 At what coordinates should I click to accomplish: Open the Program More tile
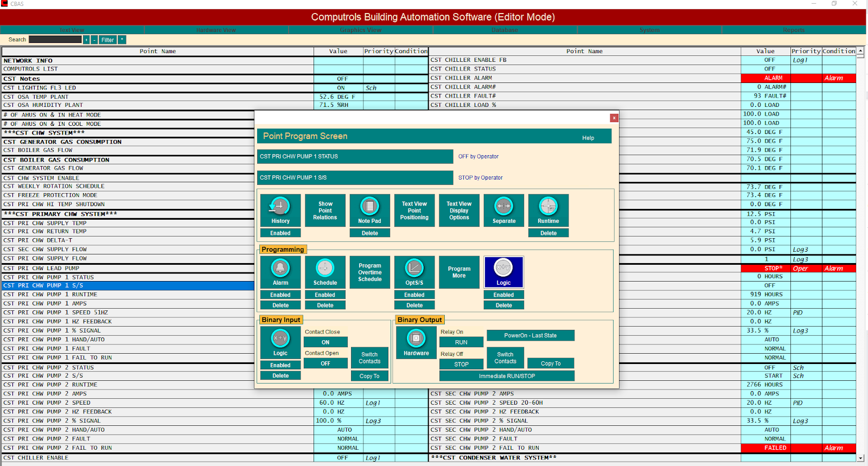point(459,272)
